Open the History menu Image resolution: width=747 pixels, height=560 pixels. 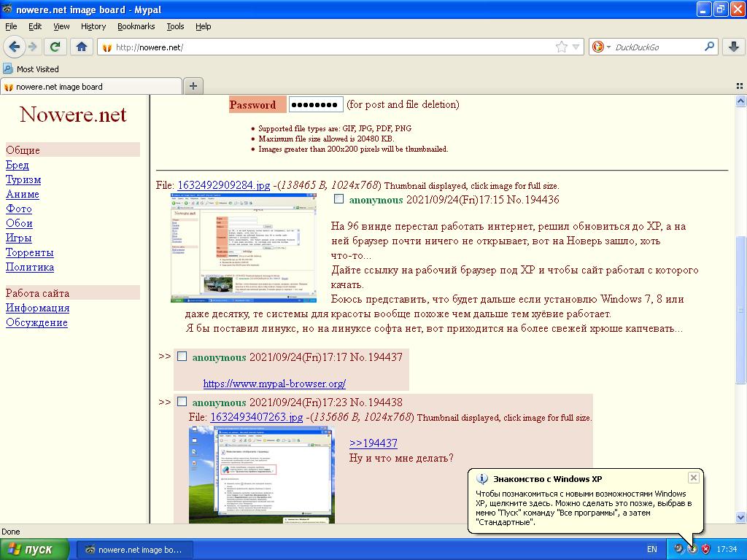point(93,26)
